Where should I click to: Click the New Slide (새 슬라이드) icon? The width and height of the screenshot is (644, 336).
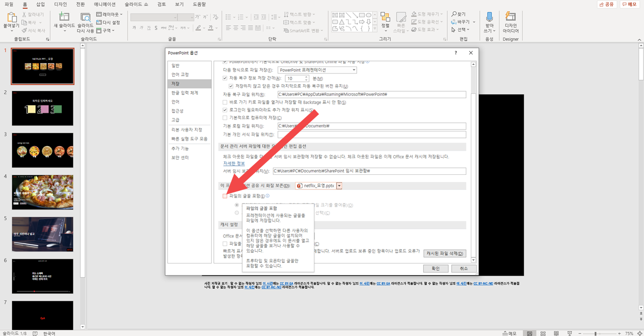tap(64, 17)
